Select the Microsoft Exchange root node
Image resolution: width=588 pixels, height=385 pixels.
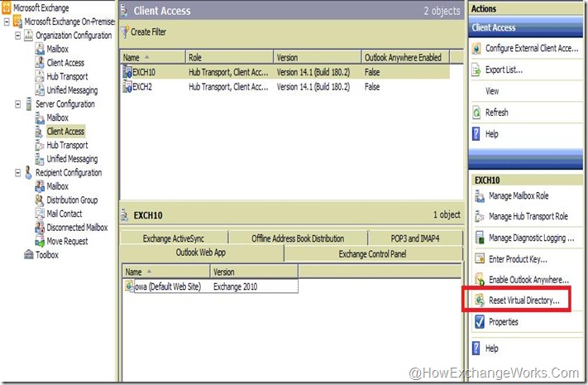click(41, 8)
